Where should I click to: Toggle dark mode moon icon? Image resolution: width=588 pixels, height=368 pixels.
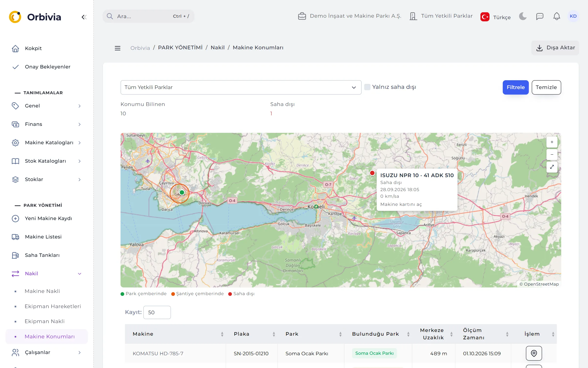click(523, 16)
